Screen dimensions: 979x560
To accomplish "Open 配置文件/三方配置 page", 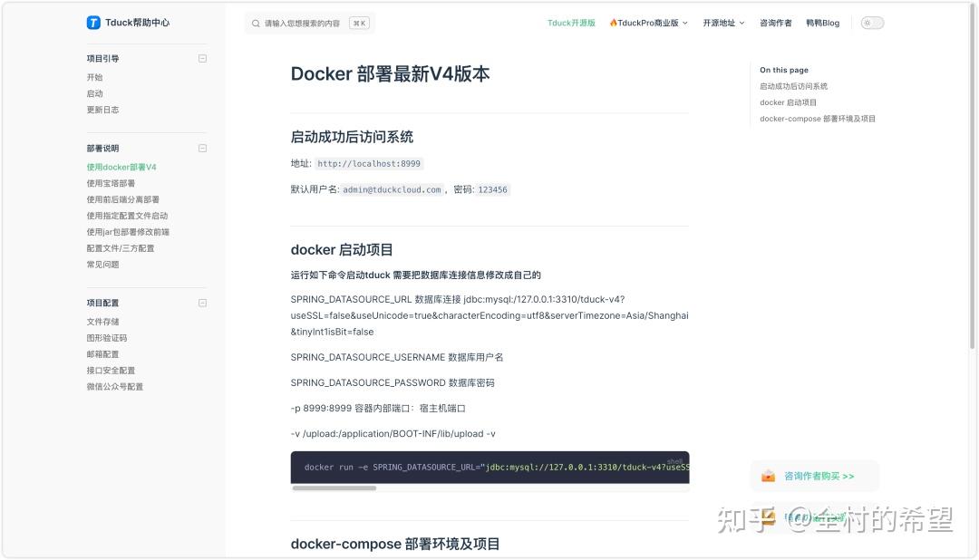I will coord(121,248).
